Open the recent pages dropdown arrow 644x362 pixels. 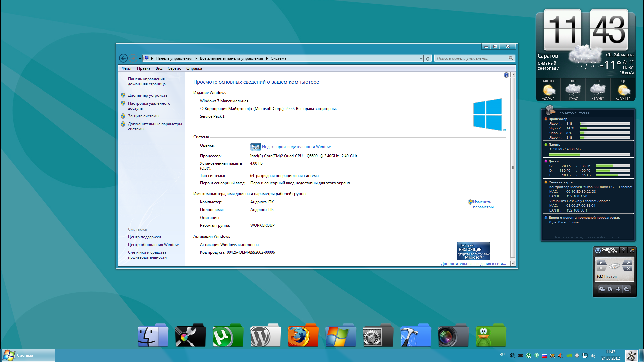(x=140, y=58)
